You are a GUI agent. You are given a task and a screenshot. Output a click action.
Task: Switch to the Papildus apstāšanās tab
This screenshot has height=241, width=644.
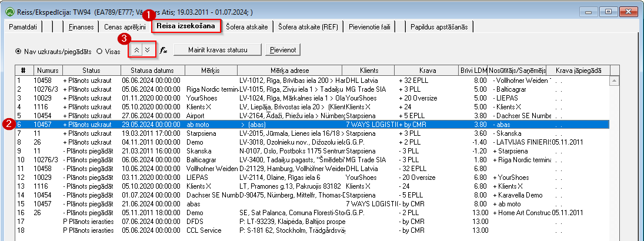[x=439, y=27]
